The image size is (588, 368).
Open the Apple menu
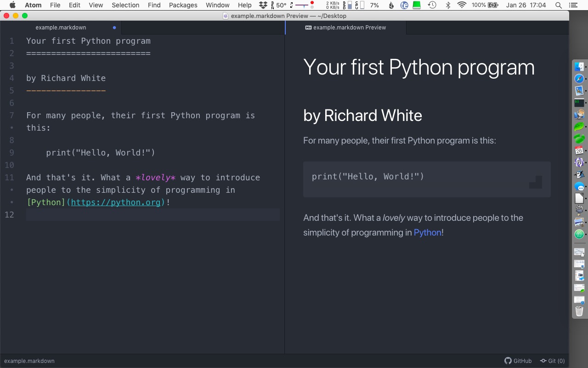coord(12,5)
